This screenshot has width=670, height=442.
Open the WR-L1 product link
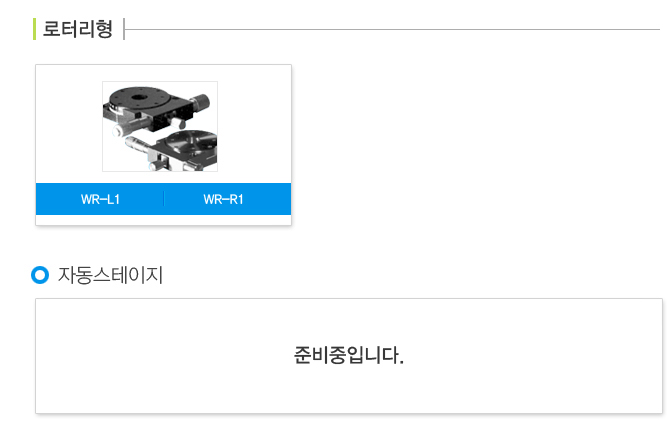click(100, 199)
